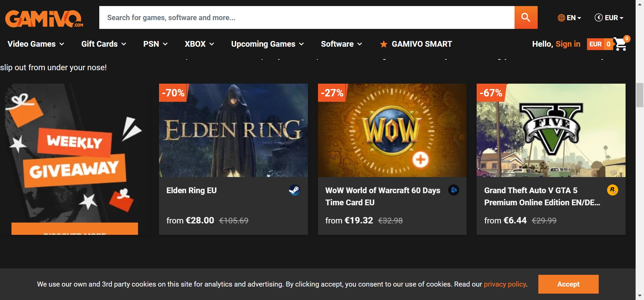Click the Rockstar icon on GTA 5 card
The width and height of the screenshot is (644, 300).
coord(612,190)
